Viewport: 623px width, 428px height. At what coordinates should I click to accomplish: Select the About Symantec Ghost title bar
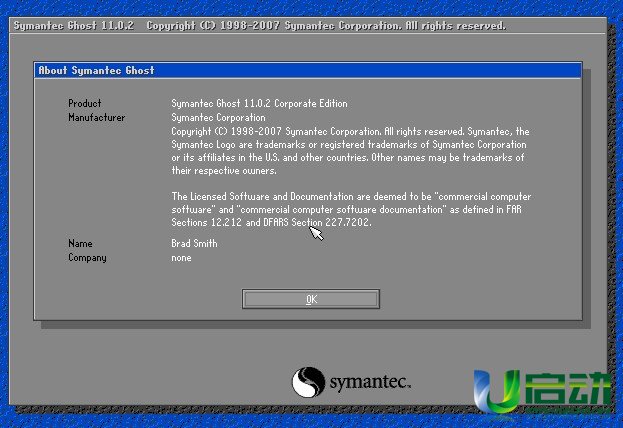tap(308, 70)
